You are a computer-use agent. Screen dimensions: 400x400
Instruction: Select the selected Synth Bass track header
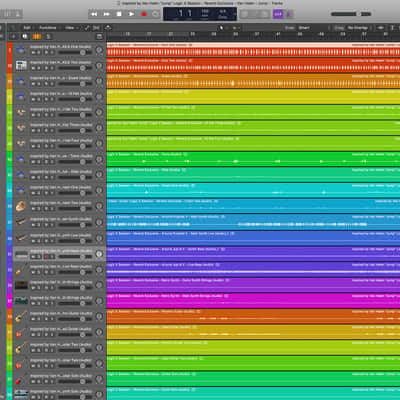click(59, 254)
